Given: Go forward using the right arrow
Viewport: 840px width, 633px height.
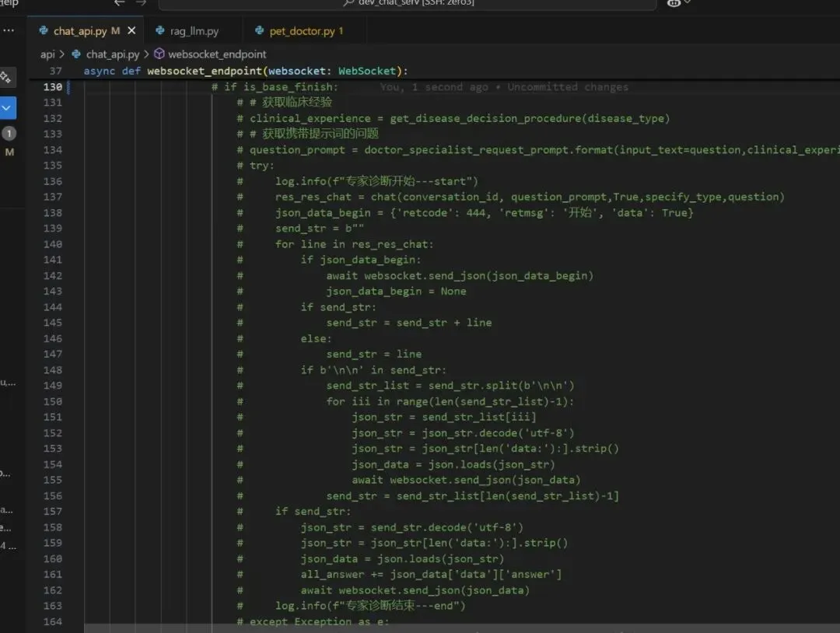Looking at the screenshot, I should [141, 2].
